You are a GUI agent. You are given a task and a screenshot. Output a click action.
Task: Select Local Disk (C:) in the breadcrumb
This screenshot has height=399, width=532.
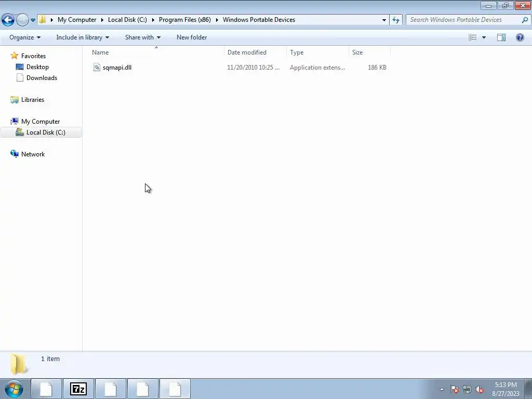[x=127, y=20]
